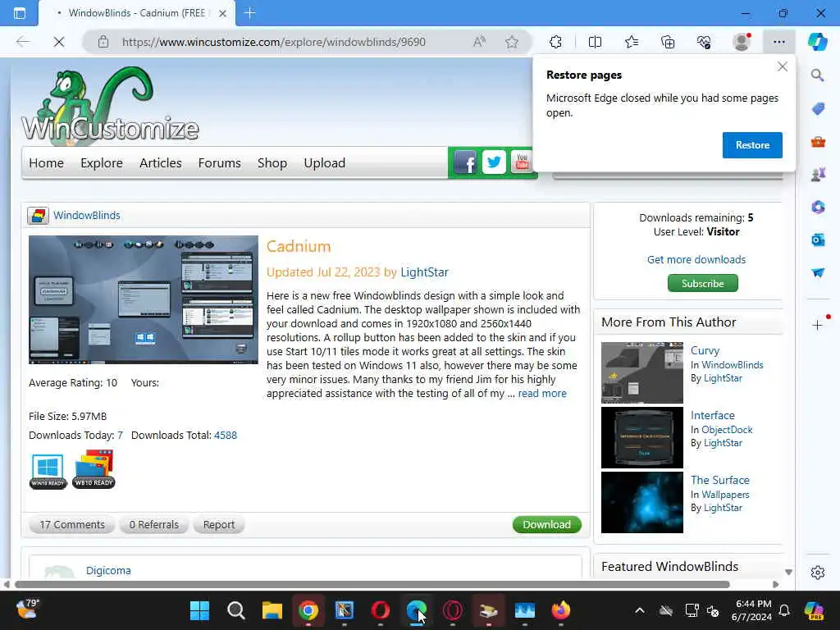This screenshot has height=630, width=840.
Task: Open the Upload menu item
Action: 324,163
